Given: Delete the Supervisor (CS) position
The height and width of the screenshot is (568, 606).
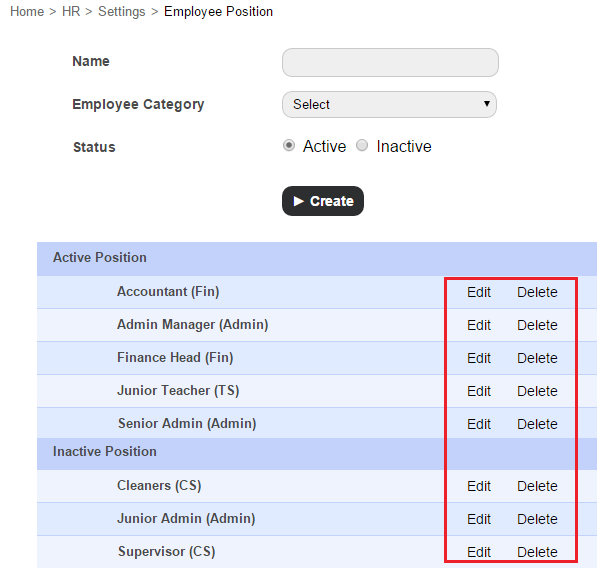Looking at the screenshot, I should click(537, 552).
